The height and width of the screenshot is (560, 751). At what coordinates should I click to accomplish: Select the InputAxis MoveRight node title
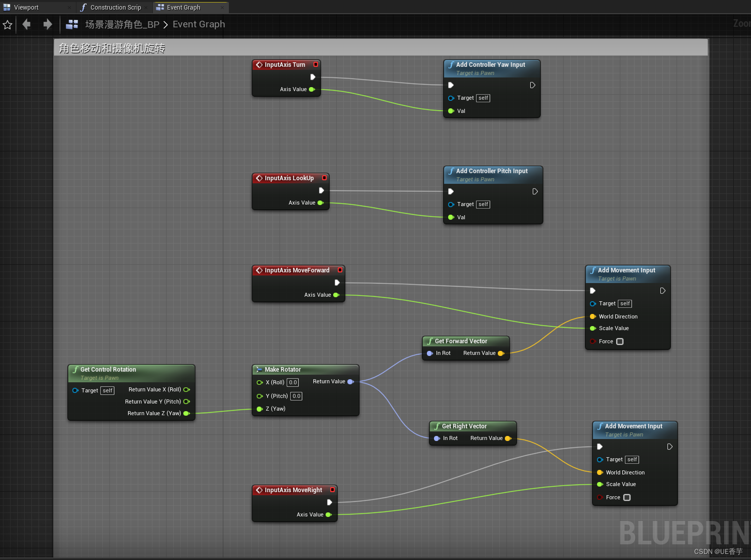coord(293,490)
